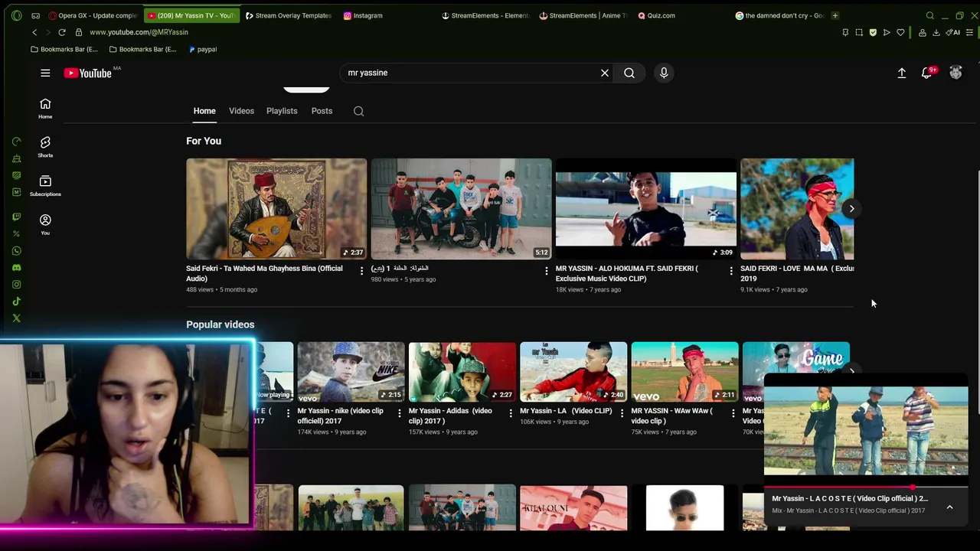
Task: Click the browser address bar URL
Action: [139, 32]
